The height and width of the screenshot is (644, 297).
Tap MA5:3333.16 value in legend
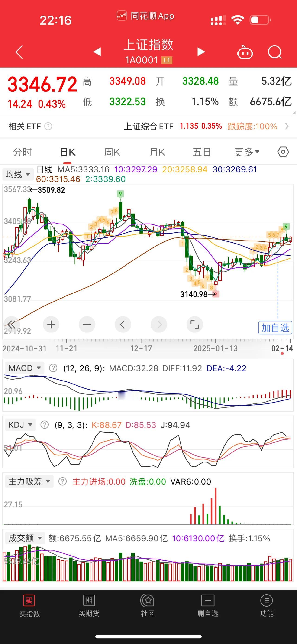click(x=84, y=169)
